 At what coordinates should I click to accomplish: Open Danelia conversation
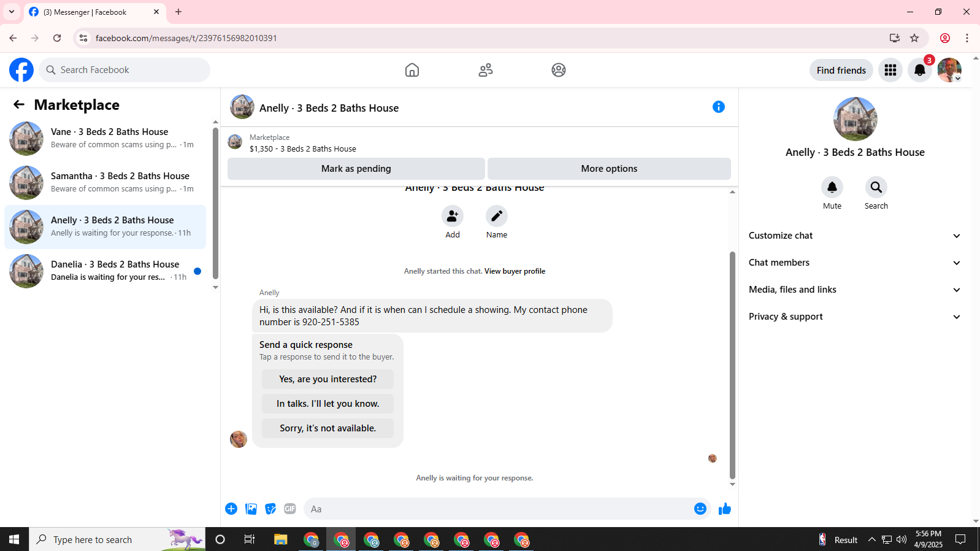[105, 271]
